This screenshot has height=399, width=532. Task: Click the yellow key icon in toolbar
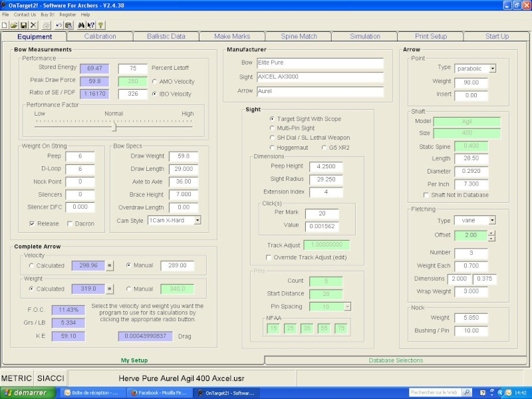click(100, 25)
